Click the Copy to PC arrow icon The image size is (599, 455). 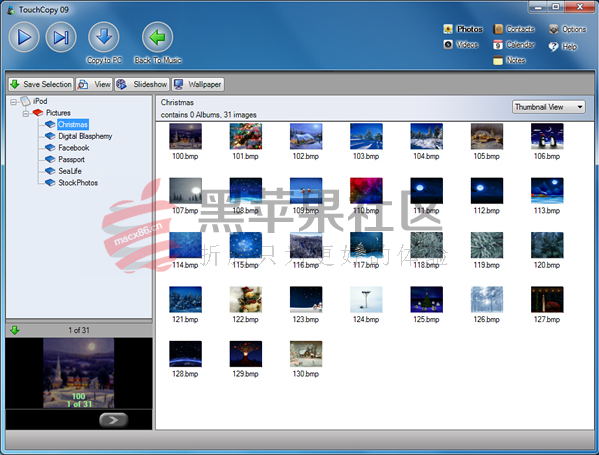click(104, 37)
